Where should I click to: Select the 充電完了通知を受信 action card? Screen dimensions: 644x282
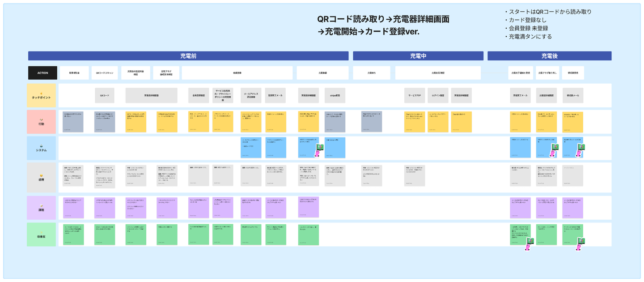point(521,73)
